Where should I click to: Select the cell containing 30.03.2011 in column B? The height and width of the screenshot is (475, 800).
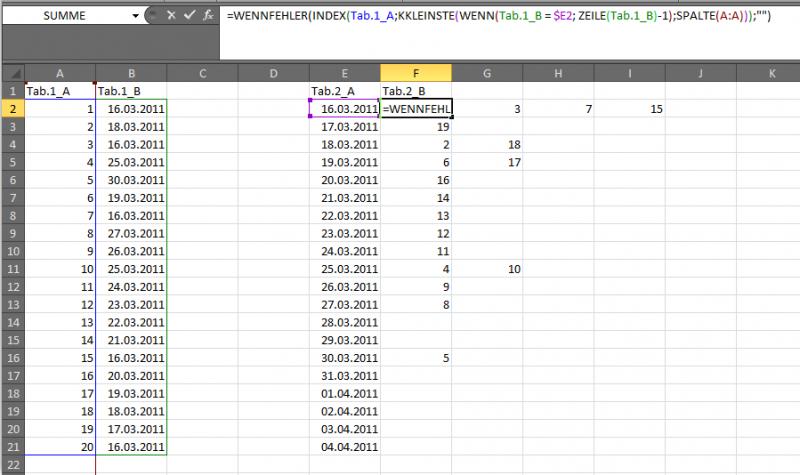(x=131, y=180)
